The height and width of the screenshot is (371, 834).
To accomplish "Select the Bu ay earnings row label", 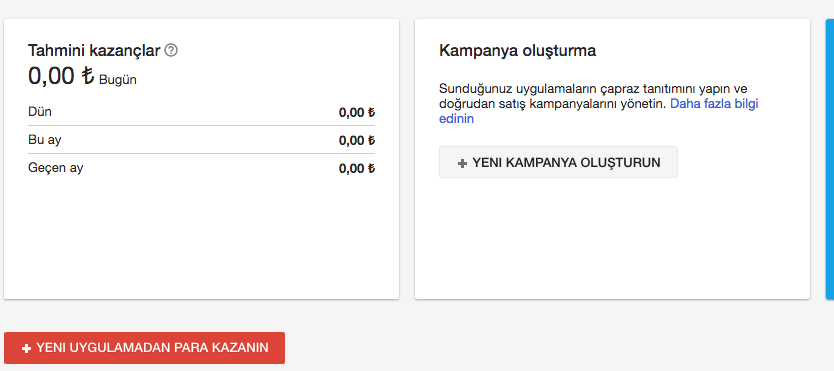I will pos(45,140).
